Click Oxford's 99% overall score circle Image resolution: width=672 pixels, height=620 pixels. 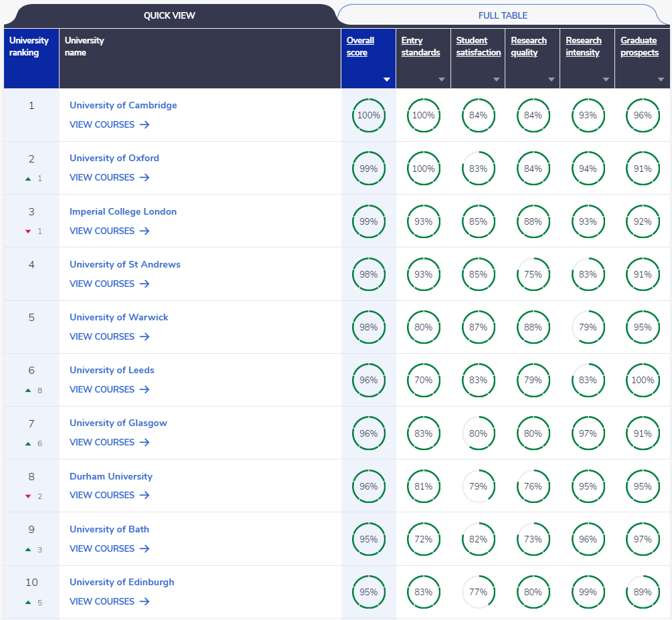pyautogui.click(x=369, y=169)
